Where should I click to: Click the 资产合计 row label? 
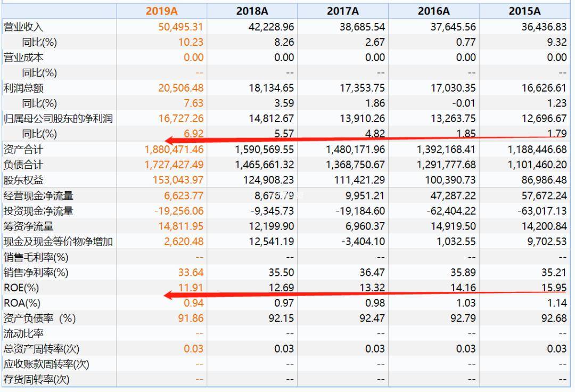pyautogui.click(x=23, y=150)
